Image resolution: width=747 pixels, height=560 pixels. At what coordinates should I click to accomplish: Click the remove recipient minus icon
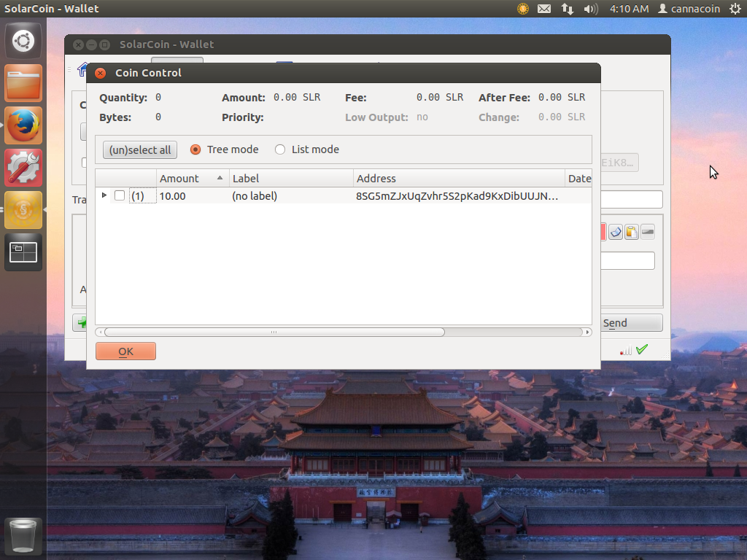pyautogui.click(x=648, y=232)
